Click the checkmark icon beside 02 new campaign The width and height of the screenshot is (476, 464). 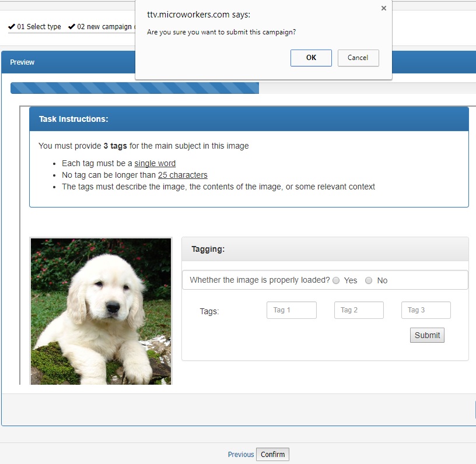[x=72, y=26]
